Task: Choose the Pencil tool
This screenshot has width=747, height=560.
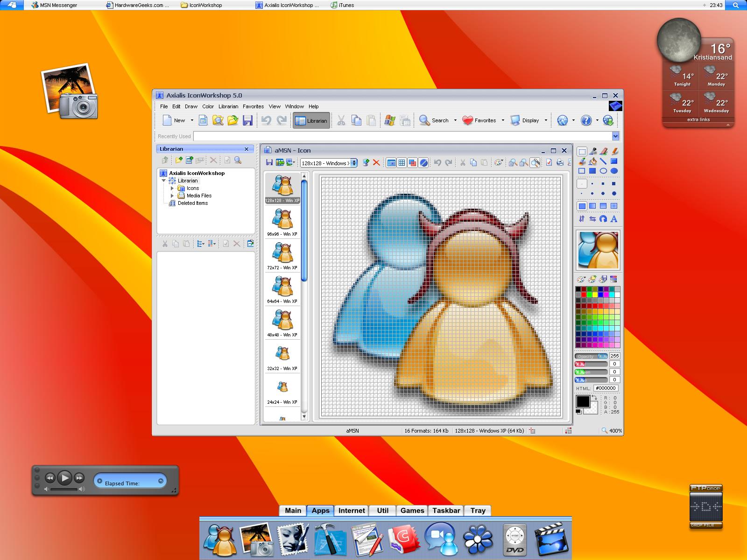Action: 614,151
